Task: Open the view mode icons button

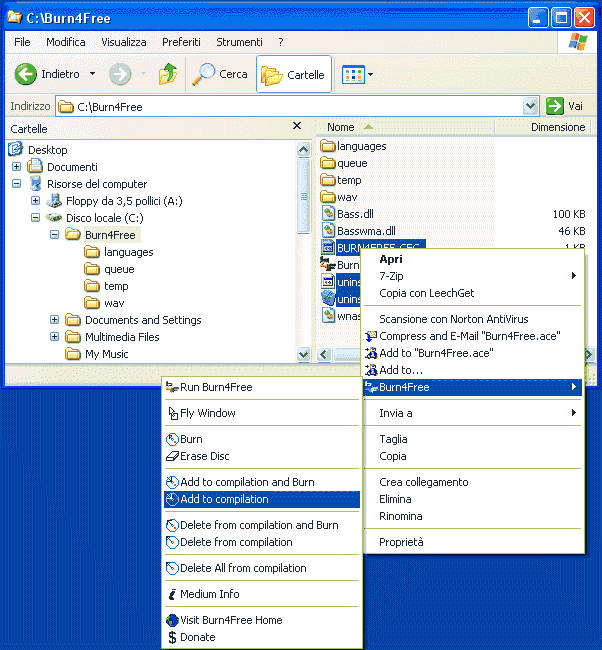Action: coord(353,75)
